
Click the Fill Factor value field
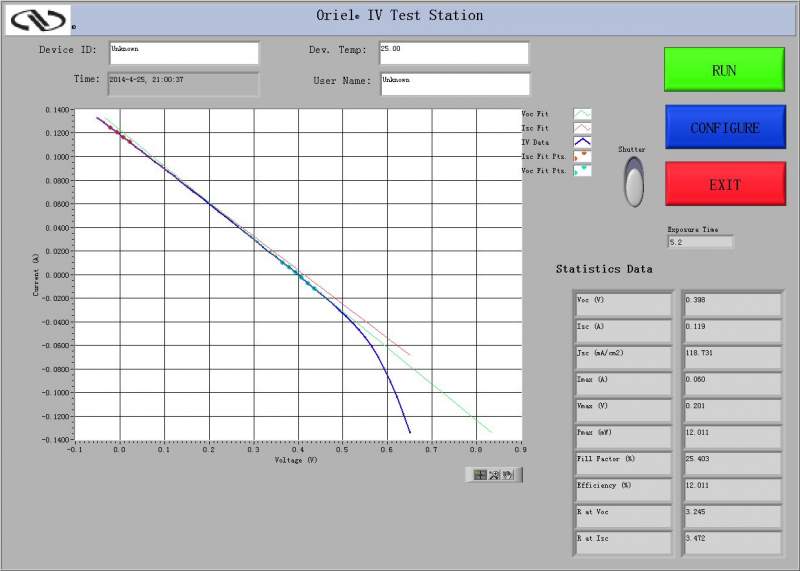tap(732, 463)
